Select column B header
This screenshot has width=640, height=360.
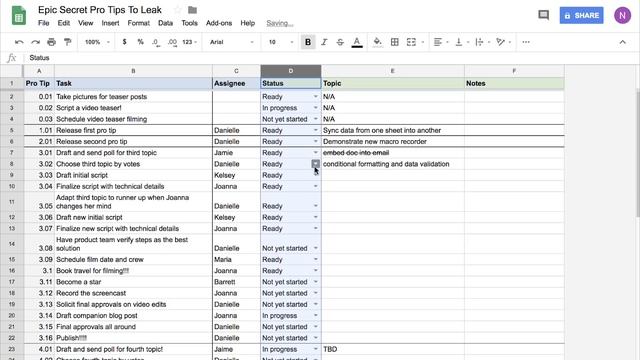133,71
